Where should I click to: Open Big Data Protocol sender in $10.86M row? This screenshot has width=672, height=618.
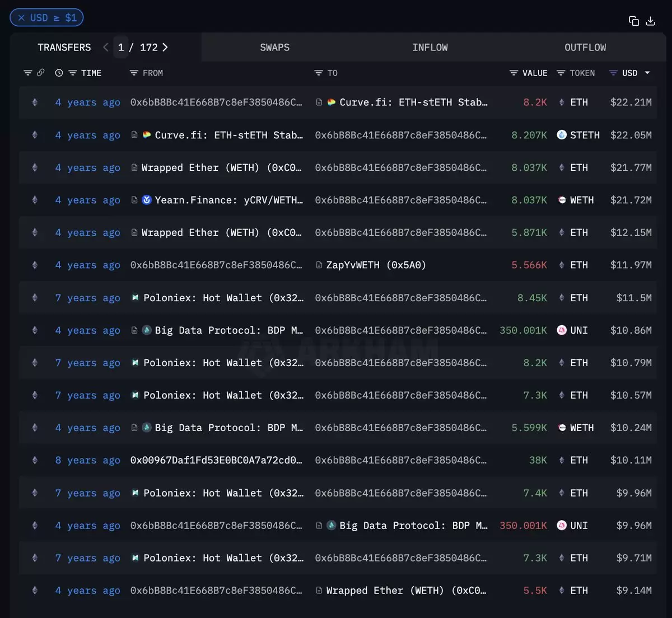click(228, 330)
